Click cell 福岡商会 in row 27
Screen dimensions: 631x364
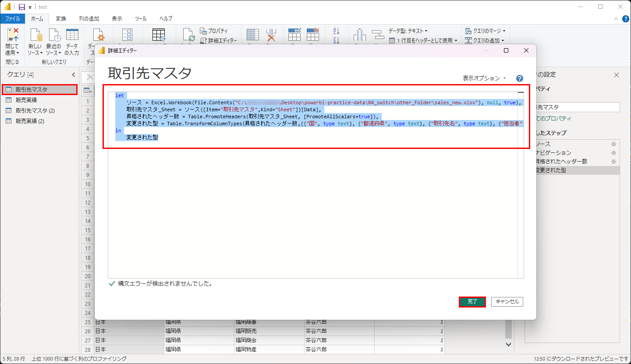point(269,340)
